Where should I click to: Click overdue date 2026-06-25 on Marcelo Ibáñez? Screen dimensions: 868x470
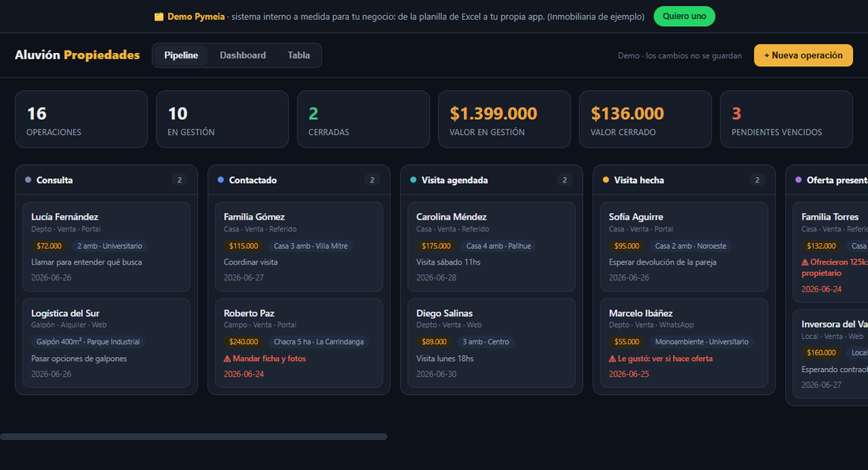[x=629, y=374]
